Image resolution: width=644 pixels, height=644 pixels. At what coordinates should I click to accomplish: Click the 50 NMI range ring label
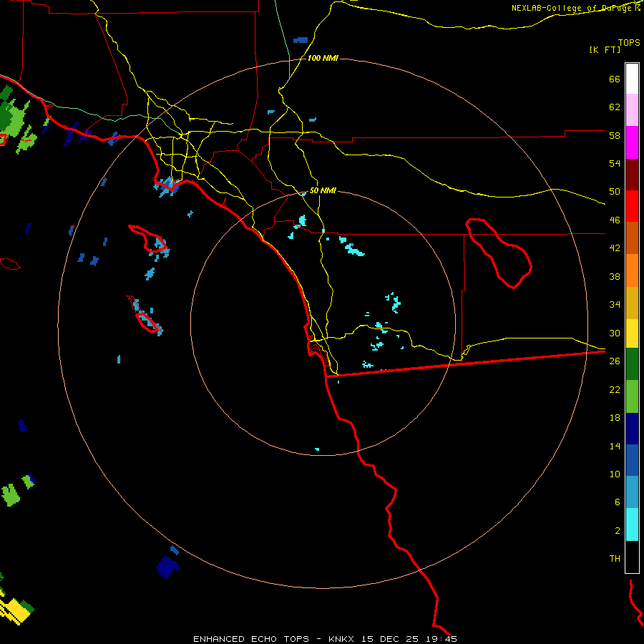[323, 190]
